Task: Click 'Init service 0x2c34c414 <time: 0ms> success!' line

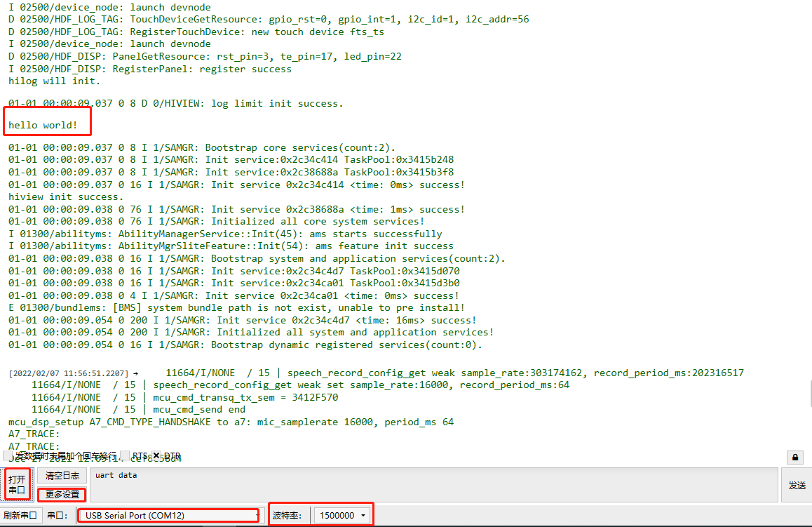Action: 237,185
